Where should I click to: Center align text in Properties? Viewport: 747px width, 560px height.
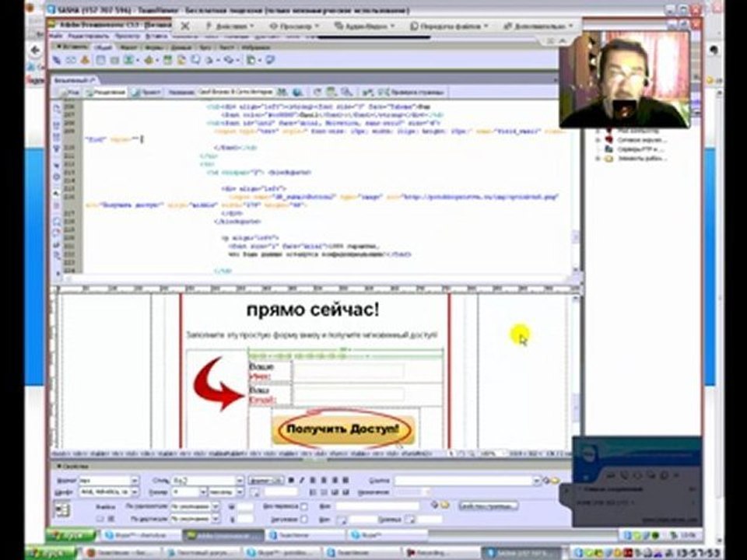[324, 481]
